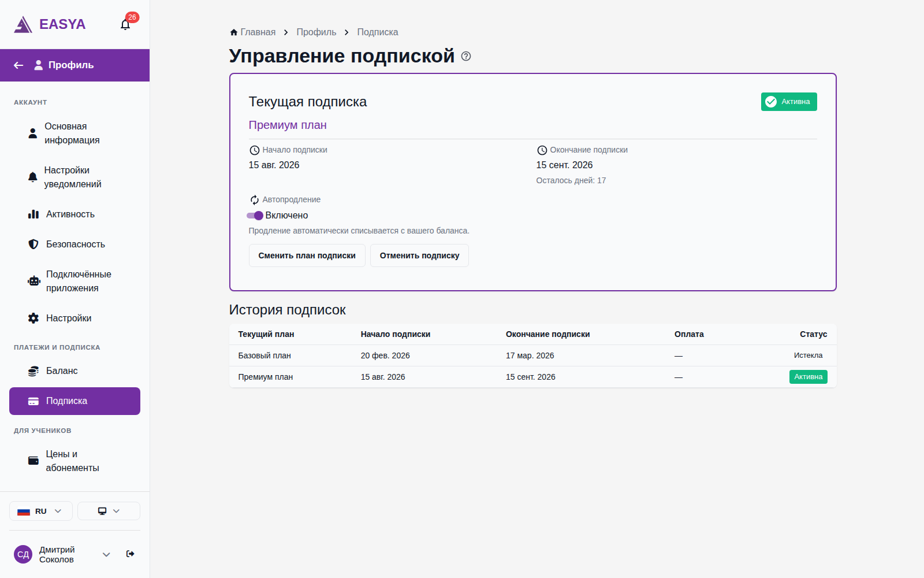Image resolution: width=924 pixels, height=578 pixels.
Task: Click the Сменить план подписки button
Action: pos(307,255)
